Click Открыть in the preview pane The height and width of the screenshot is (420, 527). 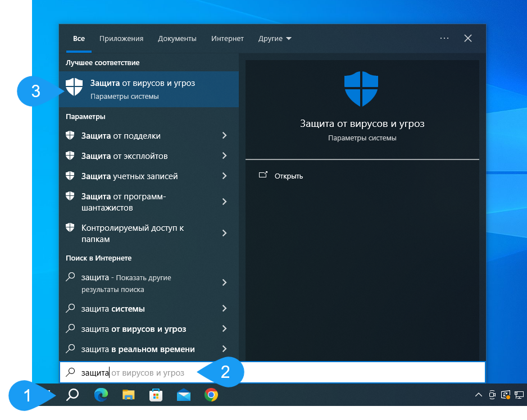click(x=288, y=176)
